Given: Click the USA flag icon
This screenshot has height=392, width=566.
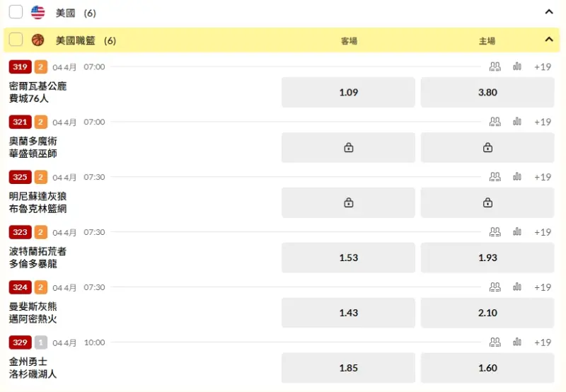Looking at the screenshot, I should [x=38, y=13].
